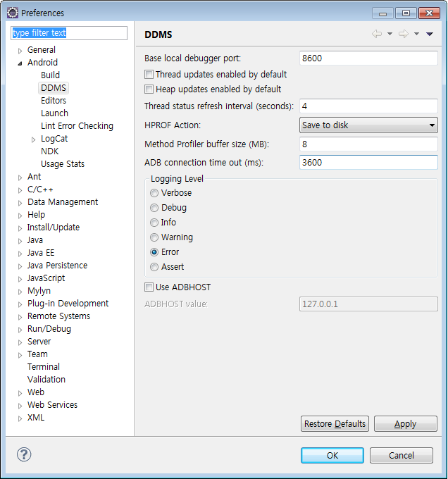Click the Base local debugger port field

click(368, 58)
